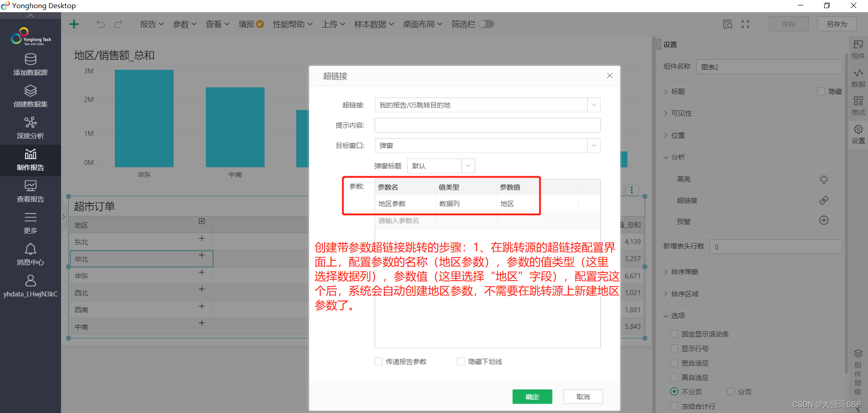Check 宽自适应 option
Viewport: 868px width, 413px height.
click(x=674, y=363)
